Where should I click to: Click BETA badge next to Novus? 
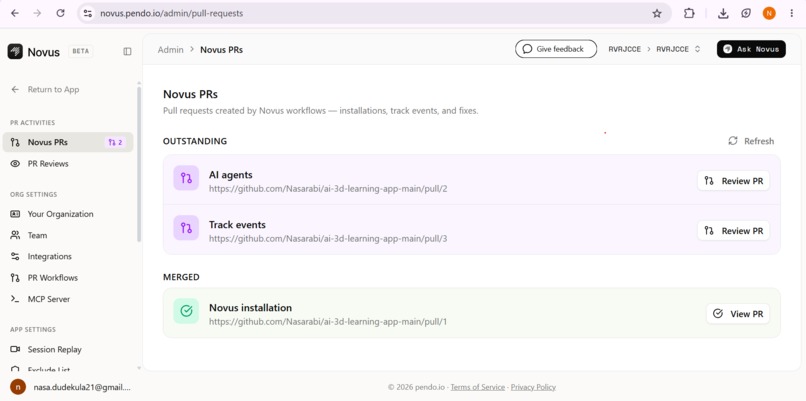(81, 51)
